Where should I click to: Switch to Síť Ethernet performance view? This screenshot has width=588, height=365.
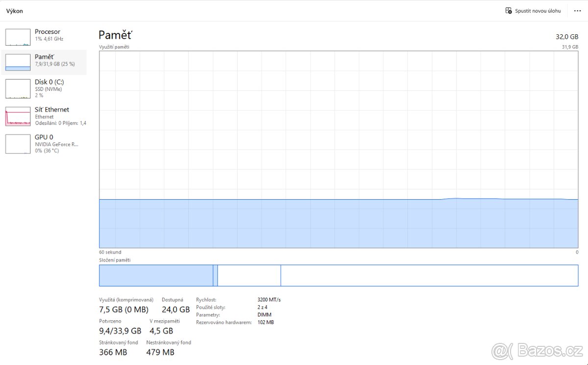[52, 109]
